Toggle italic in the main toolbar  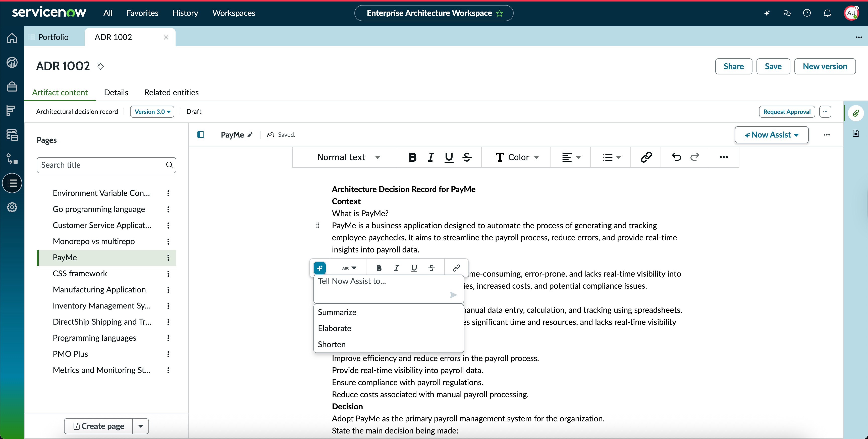pyautogui.click(x=431, y=157)
